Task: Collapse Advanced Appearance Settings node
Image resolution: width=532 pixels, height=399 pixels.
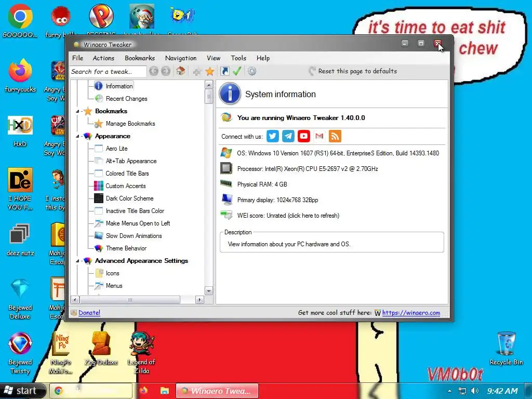Action: click(77, 261)
